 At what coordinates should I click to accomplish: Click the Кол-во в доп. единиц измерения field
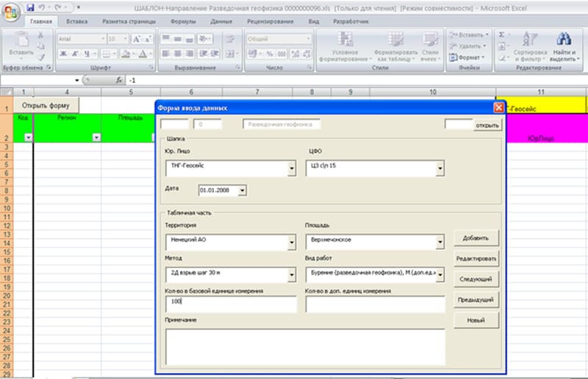coord(375,304)
